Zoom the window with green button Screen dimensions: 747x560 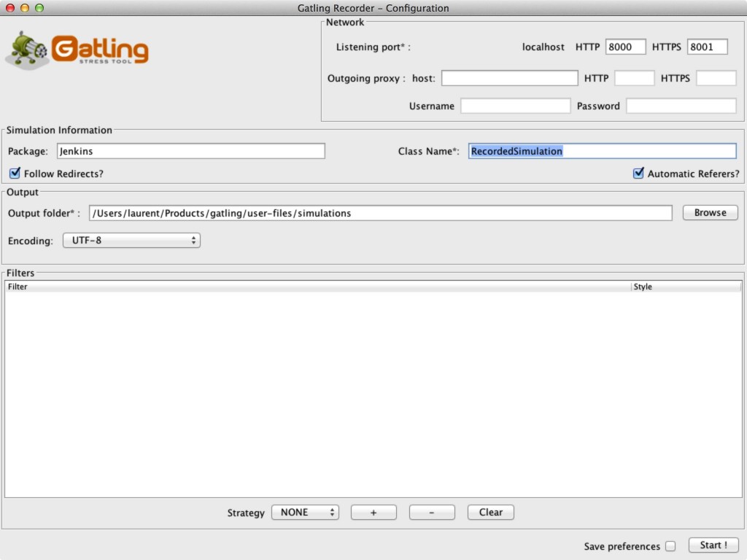[39, 7]
